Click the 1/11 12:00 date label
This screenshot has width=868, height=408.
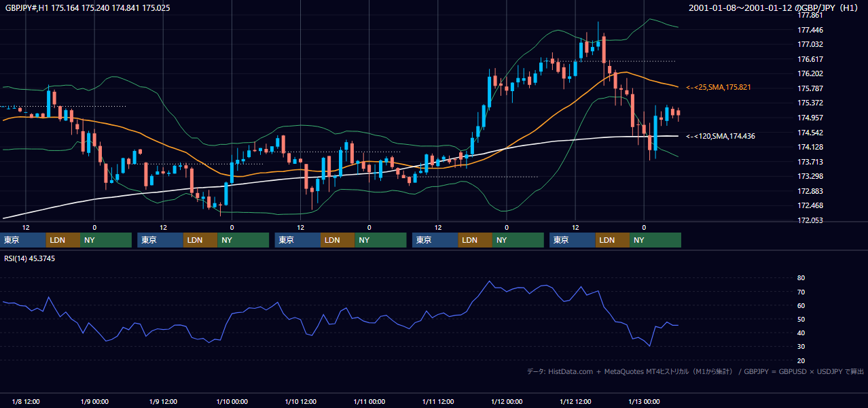(437, 401)
